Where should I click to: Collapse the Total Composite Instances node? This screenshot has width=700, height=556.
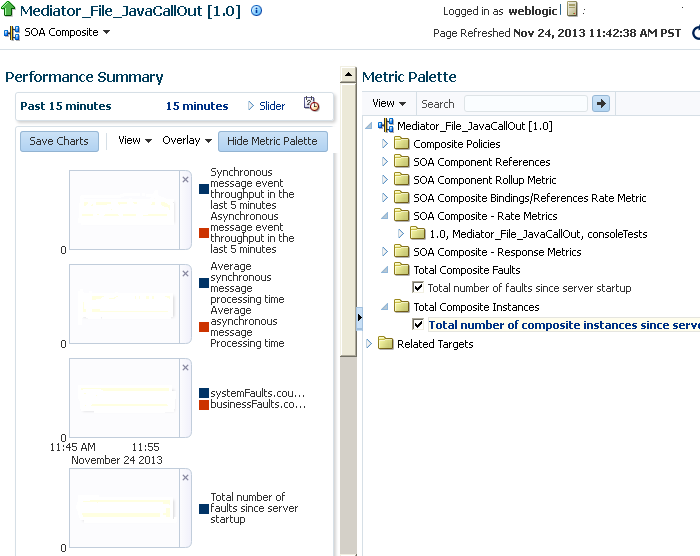click(x=384, y=307)
